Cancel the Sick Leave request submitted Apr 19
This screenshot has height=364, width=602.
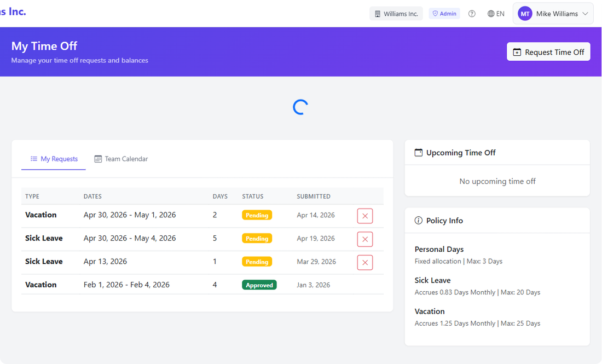[x=364, y=239]
